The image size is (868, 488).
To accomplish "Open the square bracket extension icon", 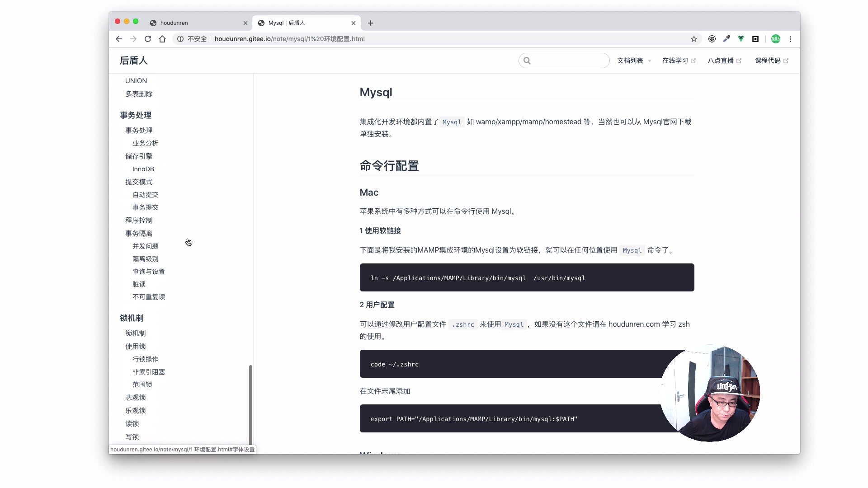I will tap(755, 39).
